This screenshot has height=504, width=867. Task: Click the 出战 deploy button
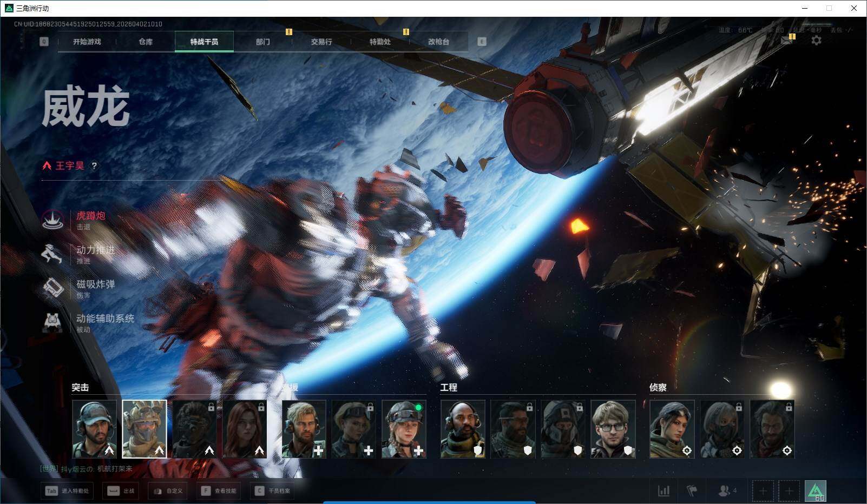pos(120,491)
